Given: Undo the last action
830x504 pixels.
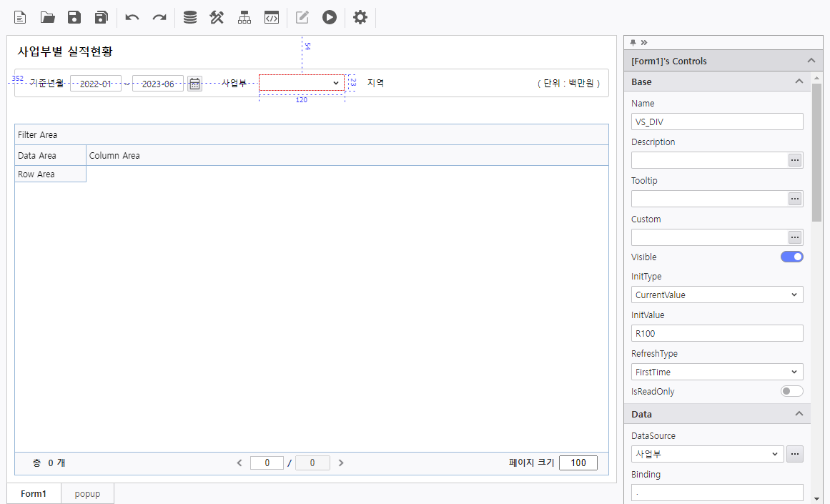Looking at the screenshot, I should 132,17.
